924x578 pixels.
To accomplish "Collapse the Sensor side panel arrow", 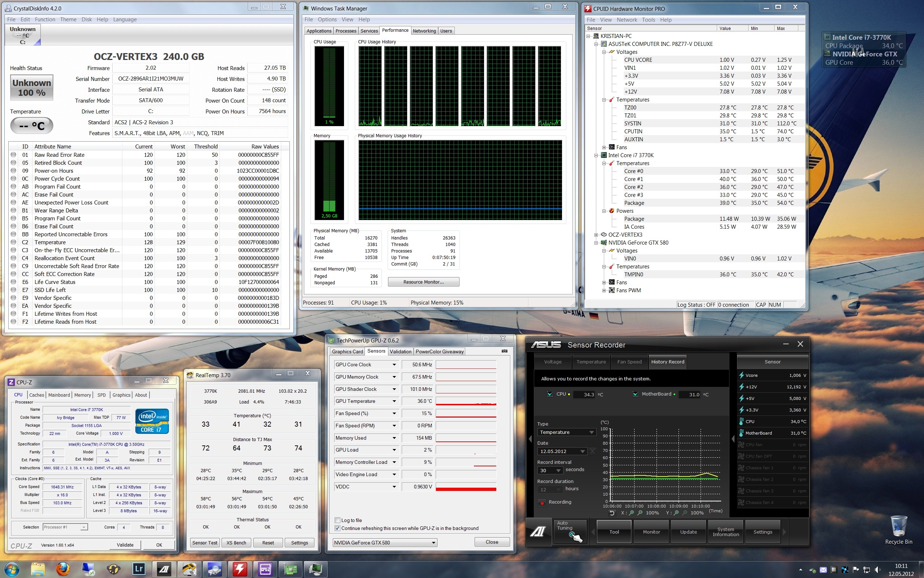I will pyautogui.click(x=733, y=439).
